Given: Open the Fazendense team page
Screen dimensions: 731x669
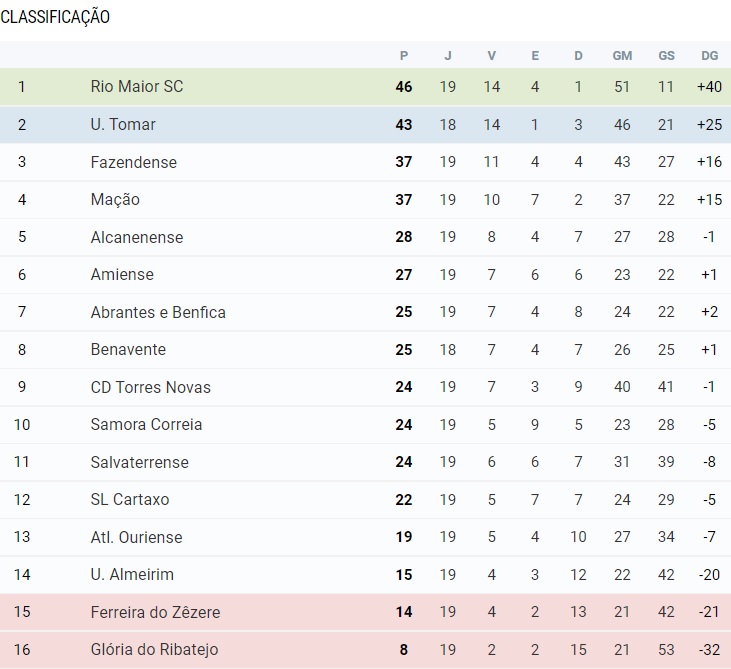Looking at the screenshot, I should coord(133,162).
